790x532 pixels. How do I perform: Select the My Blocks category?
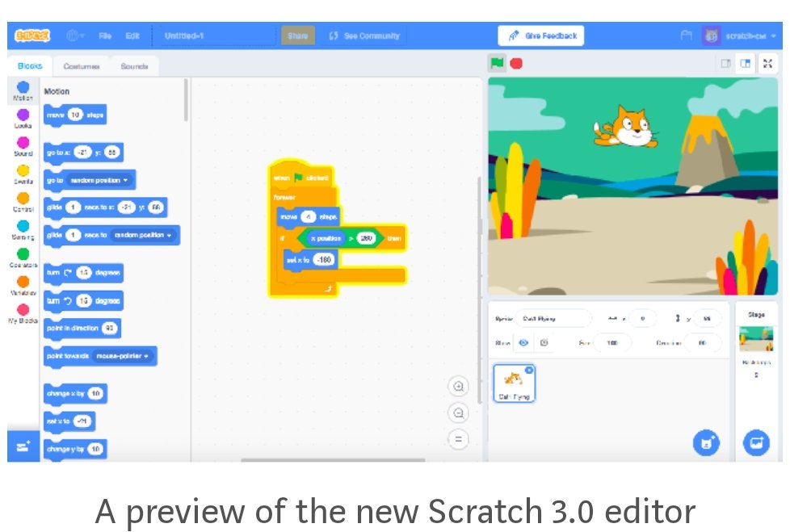point(23,313)
